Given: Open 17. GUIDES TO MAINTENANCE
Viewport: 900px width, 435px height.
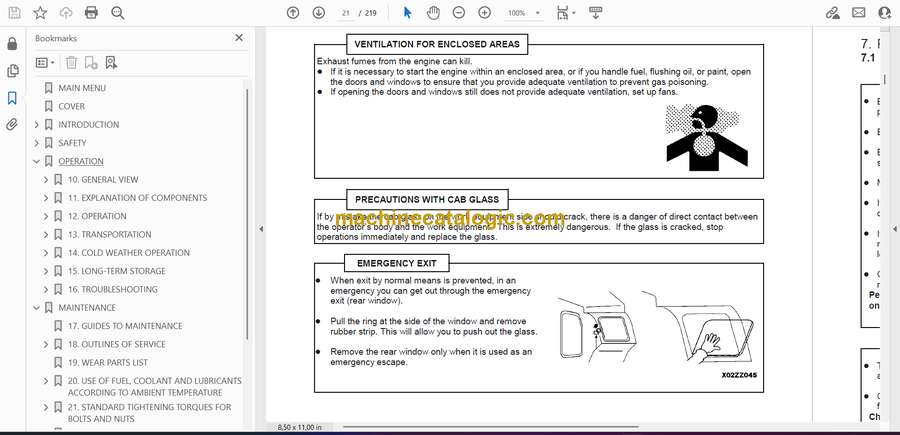Looking at the screenshot, I should [125, 326].
